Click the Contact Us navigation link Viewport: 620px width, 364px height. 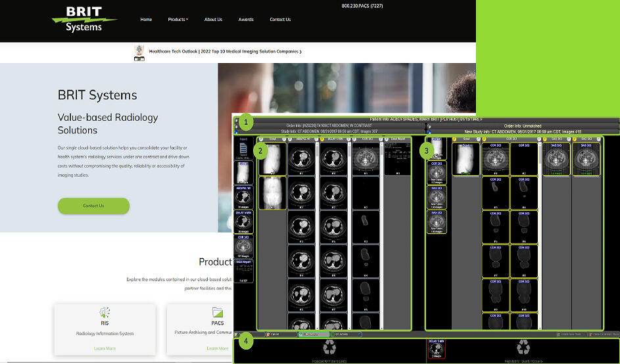280,20
